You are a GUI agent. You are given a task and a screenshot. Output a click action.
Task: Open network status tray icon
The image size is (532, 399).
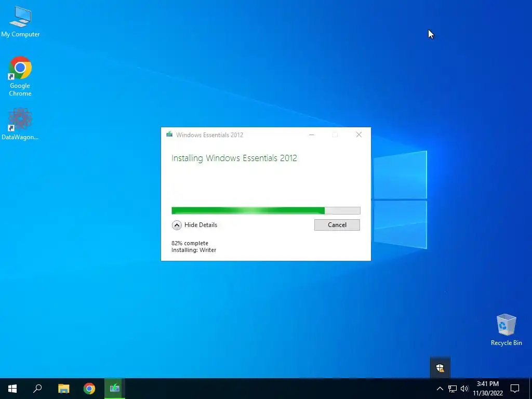pos(453,389)
